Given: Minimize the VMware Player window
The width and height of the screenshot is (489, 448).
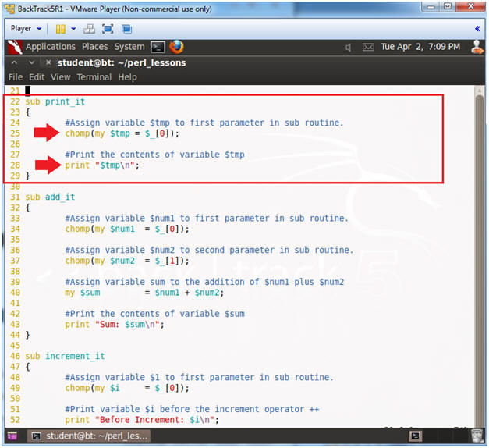Looking at the screenshot, I should click(x=431, y=6).
